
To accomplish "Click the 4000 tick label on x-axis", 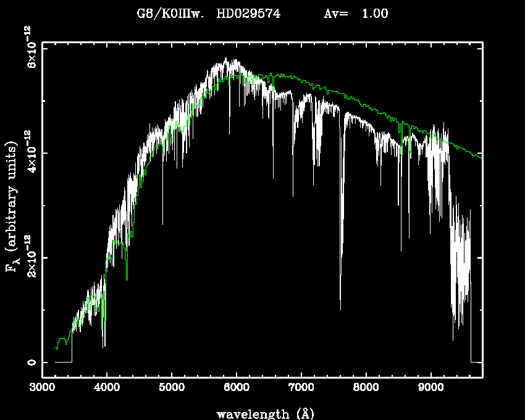I will [x=107, y=388].
